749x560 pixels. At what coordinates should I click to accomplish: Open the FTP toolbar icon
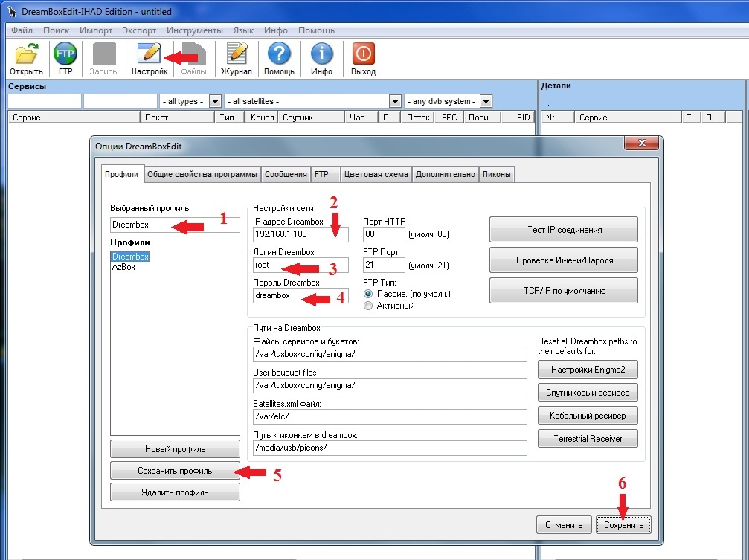(x=65, y=54)
